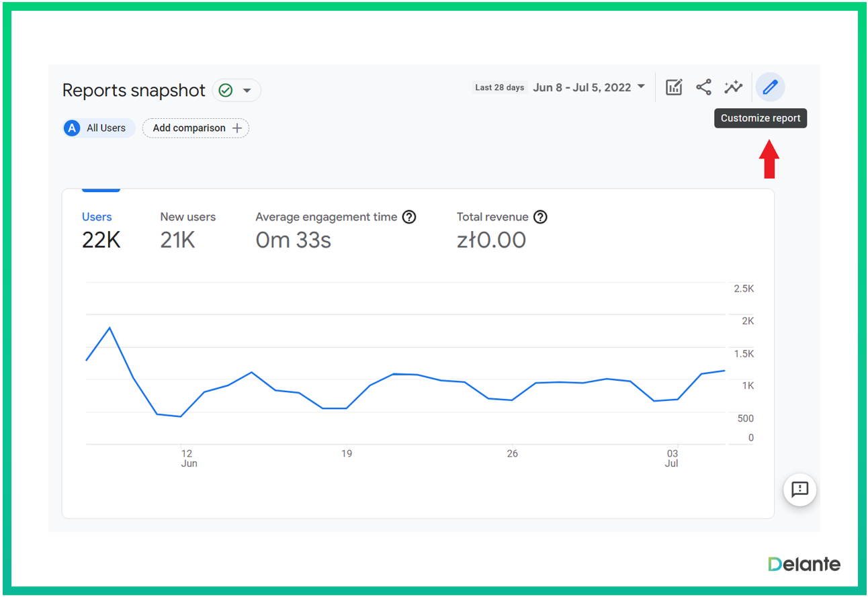Click the green checkmark status icon

[226, 90]
